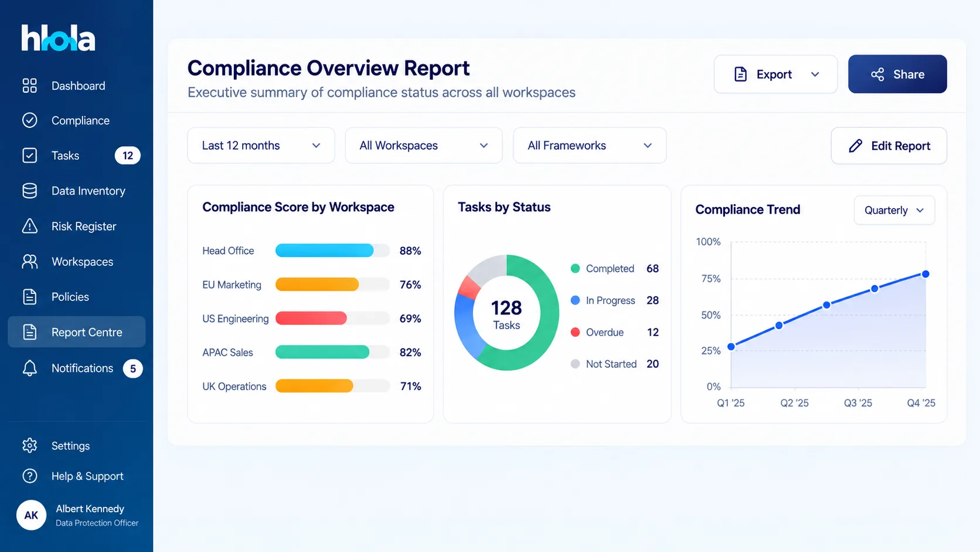Viewport: 980px width, 552px height.
Task: Click the Report Centre document icon
Action: (29, 332)
